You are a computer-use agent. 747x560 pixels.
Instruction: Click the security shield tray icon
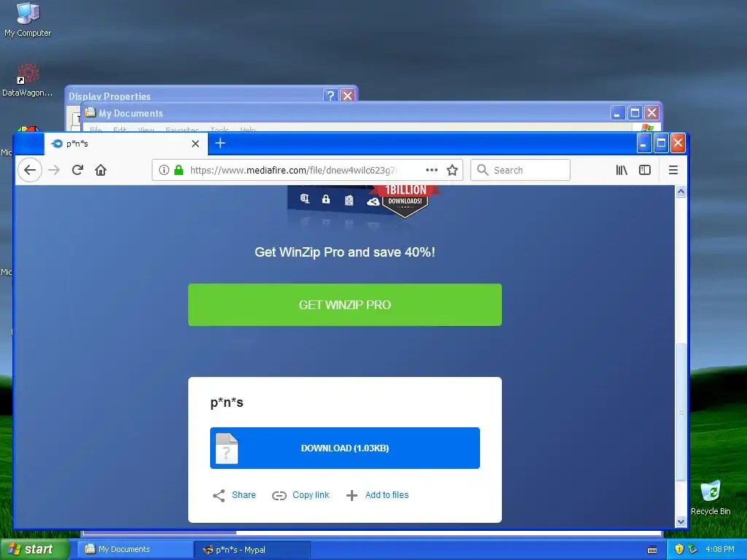click(679, 549)
